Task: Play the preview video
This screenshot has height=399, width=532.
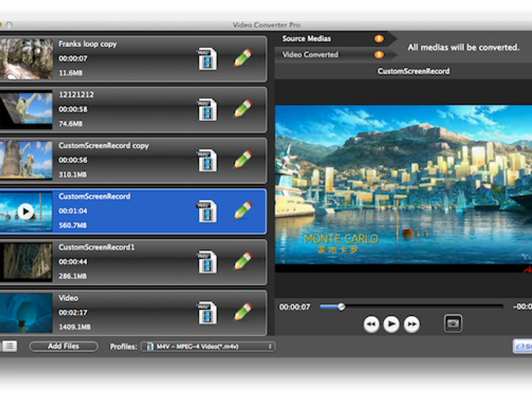Action: (391, 324)
